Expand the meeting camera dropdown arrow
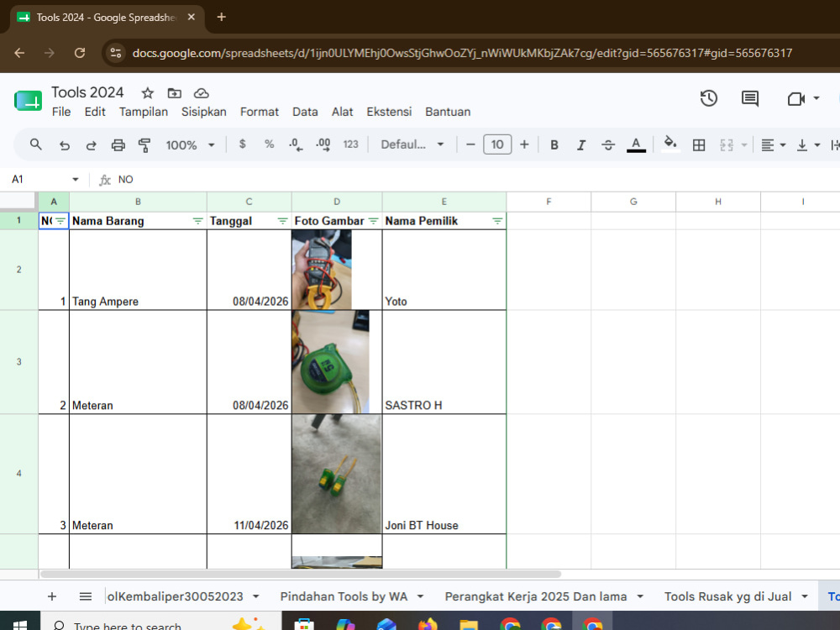The image size is (840, 630). point(816,98)
